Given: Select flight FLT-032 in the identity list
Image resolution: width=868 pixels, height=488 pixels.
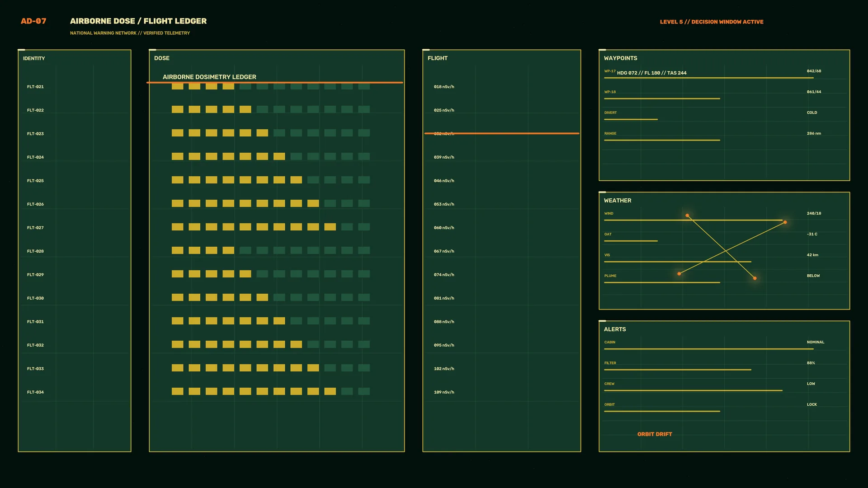Looking at the screenshot, I should [35, 345].
